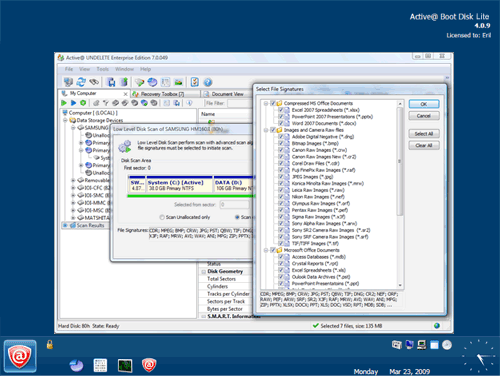This screenshot has width=500, height=376.
Task: Click the landscape picture preview toolbar icon
Action: [x=178, y=82]
